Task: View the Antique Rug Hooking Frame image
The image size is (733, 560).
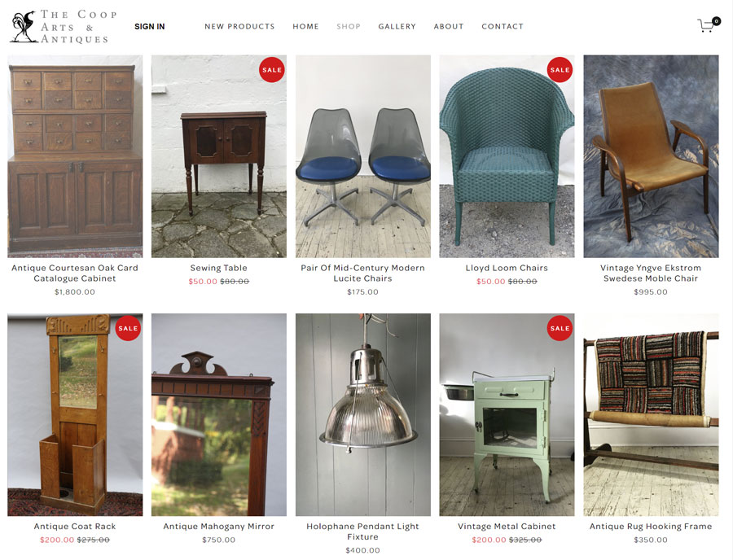Action: click(651, 415)
